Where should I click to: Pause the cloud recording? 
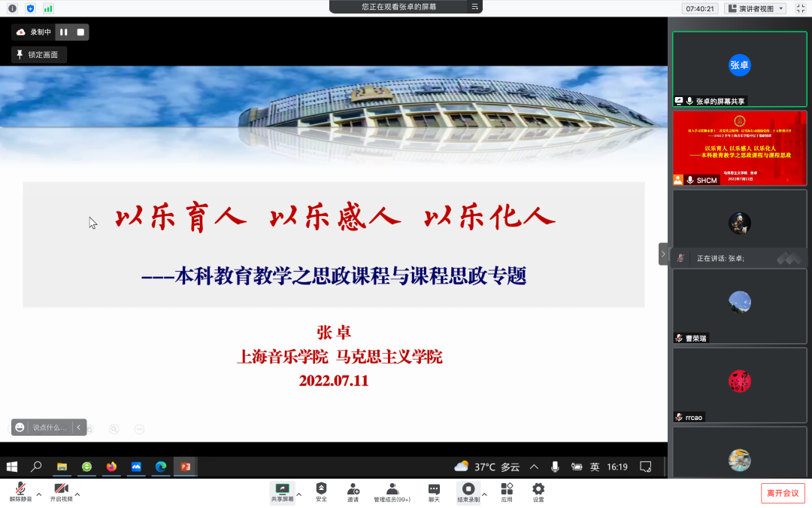pyautogui.click(x=64, y=32)
